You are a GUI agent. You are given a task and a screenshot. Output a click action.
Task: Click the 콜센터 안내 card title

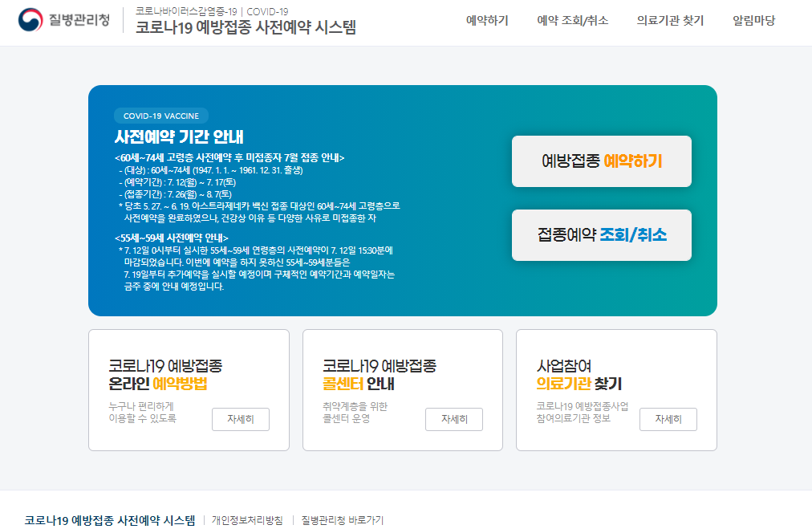(379, 375)
